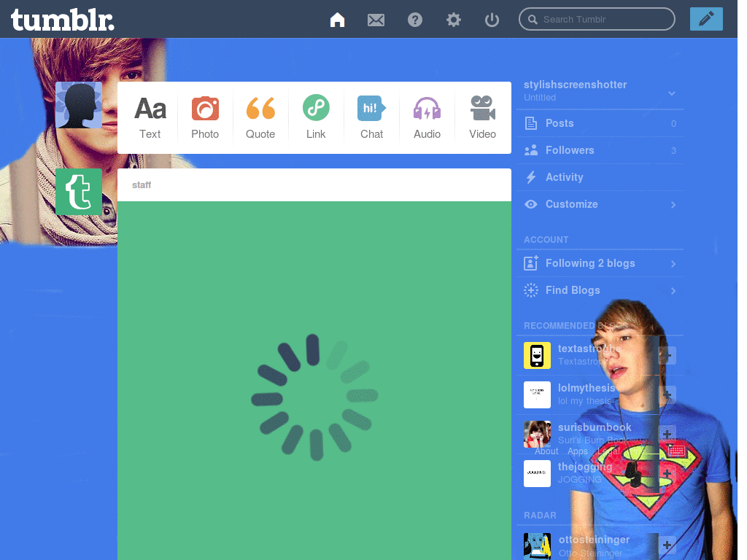Open settings gear icon
This screenshot has height=560, width=747.
click(x=454, y=20)
